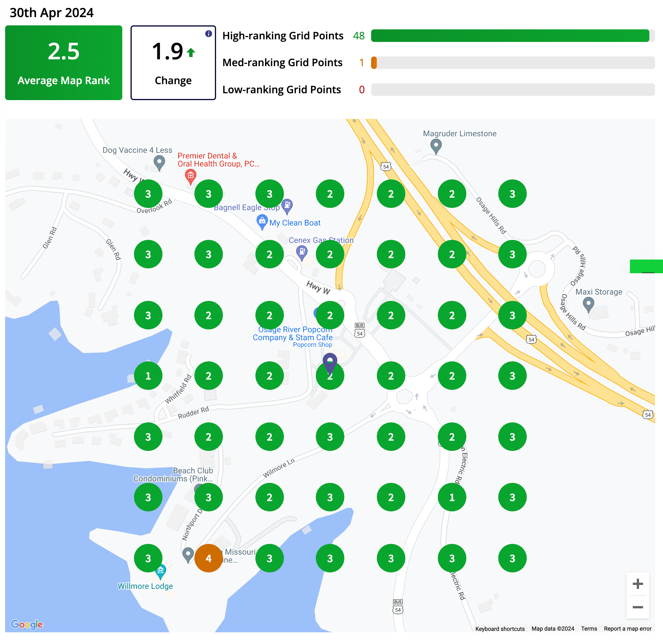Viewport: 663px width, 644px height.
Task: Open the Cenex Gas Station pin
Action: pos(302,253)
